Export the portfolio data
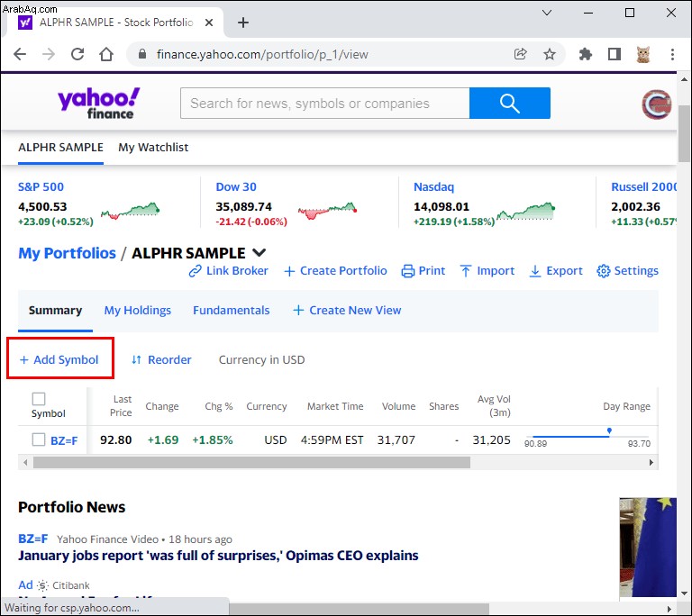692x616 pixels. (x=556, y=271)
